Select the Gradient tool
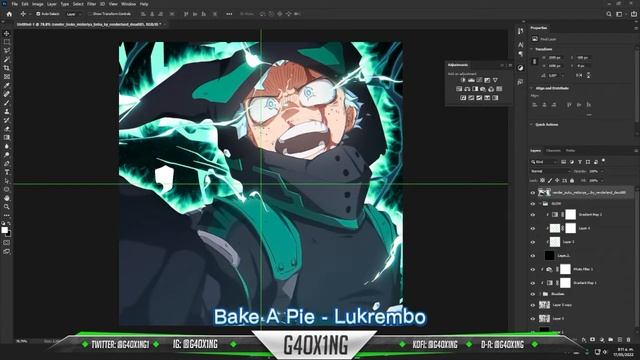Image resolution: width=640 pixels, height=360 pixels. 7,138
